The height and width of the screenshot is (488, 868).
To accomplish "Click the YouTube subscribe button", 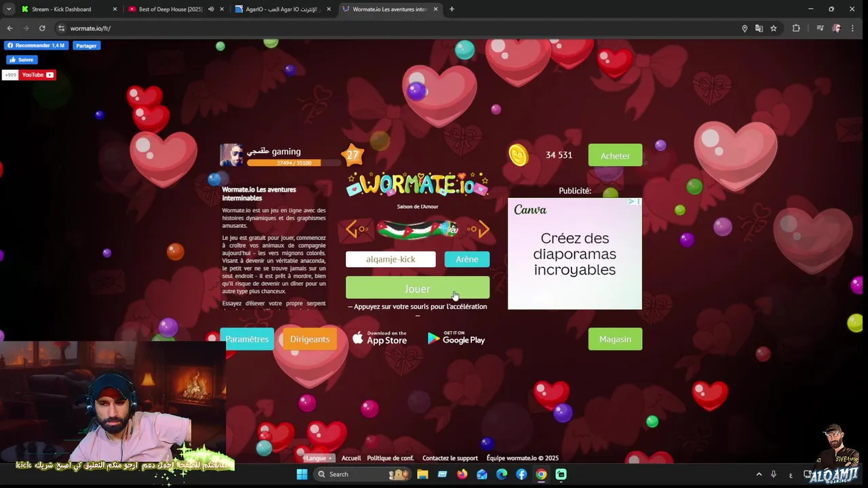I will [x=37, y=75].
